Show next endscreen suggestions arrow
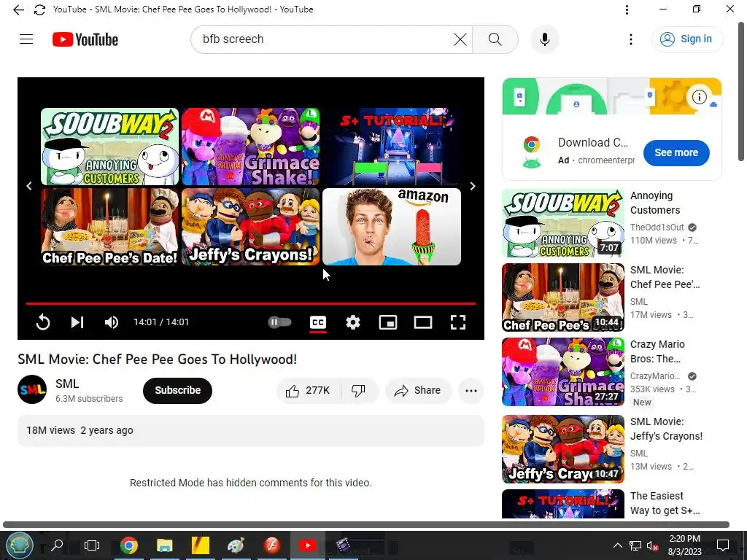 click(473, 186)
